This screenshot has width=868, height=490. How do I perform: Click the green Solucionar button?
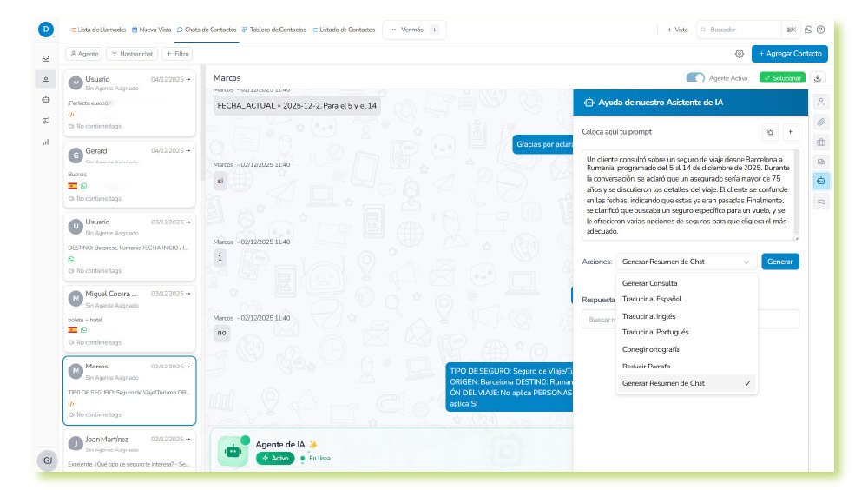click(782, 78)
